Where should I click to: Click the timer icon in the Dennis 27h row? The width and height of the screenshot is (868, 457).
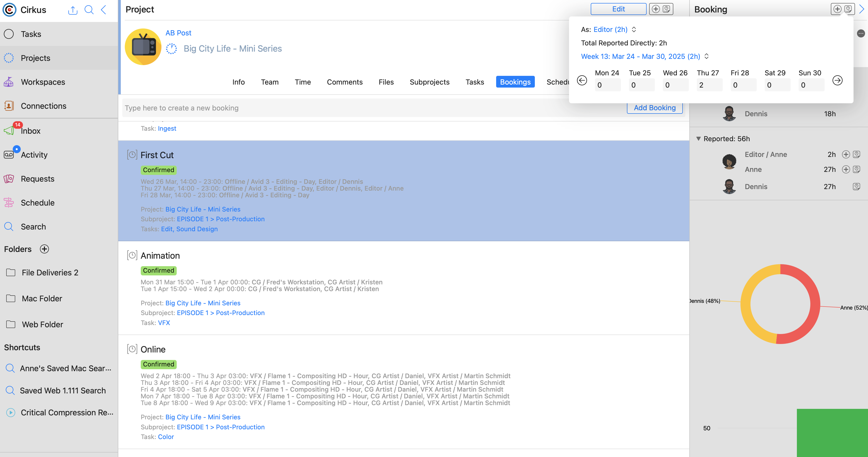[856, 187]
